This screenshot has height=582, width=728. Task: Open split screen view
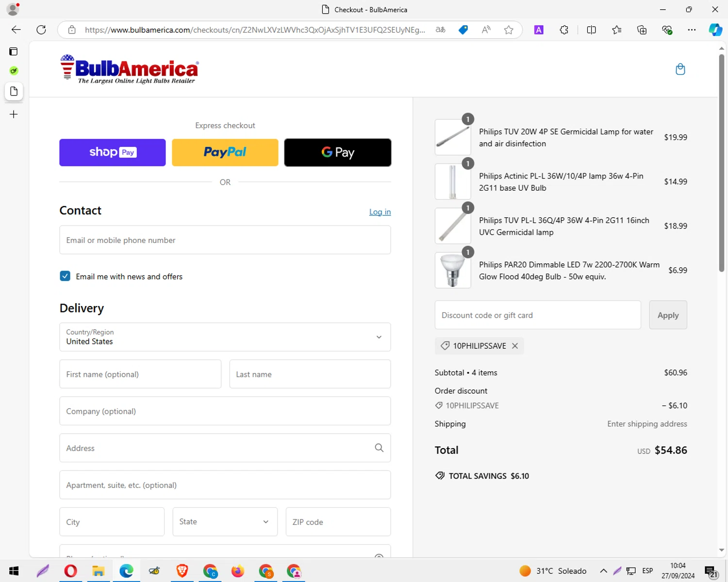[591, 30]
